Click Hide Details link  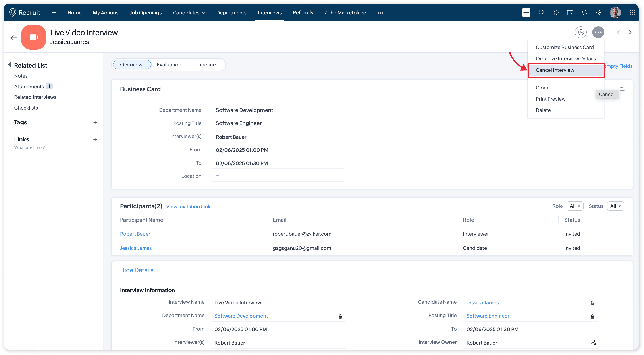(137, 270)
